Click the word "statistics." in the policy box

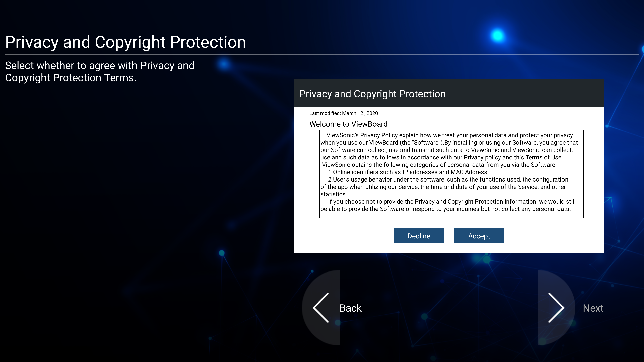(x=334, y=194)
